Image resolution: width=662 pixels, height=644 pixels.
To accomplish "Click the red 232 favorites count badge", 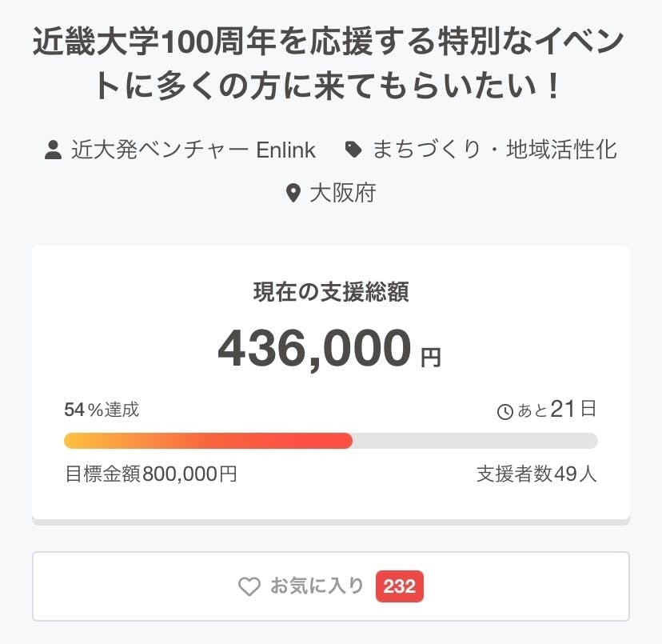I will pyautogui.click(x=399, y=586).
